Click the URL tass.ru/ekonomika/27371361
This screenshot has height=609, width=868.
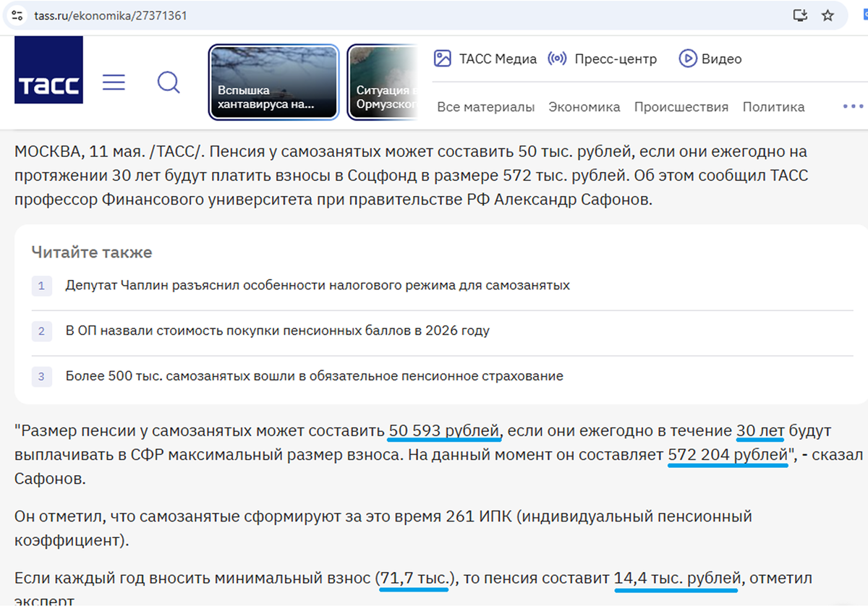pos(111,15)
